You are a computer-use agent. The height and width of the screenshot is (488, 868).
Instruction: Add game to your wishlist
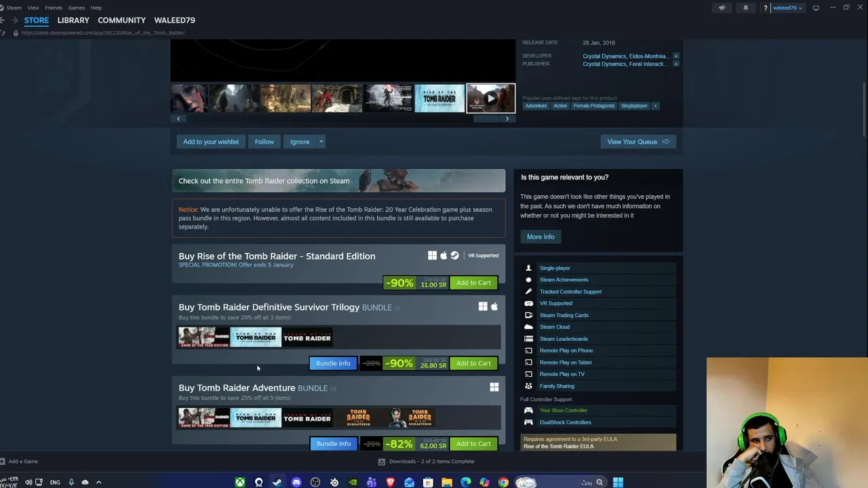211,142
